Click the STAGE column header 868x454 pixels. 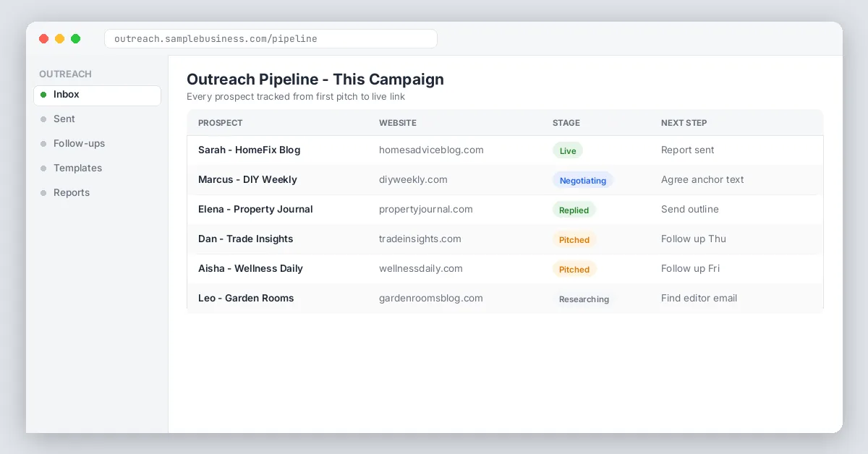566,123
